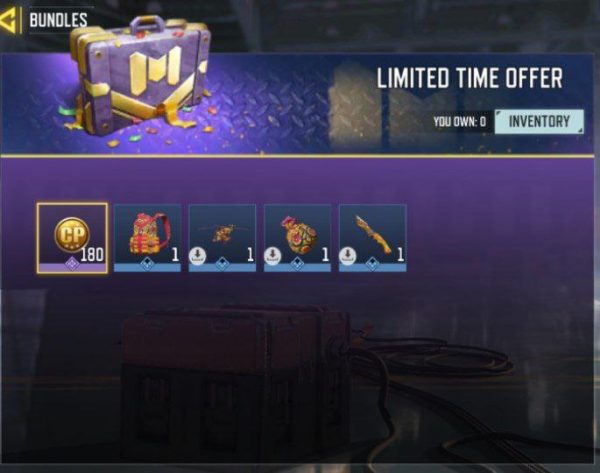Screen dimensions: 600x473
Task: Click the BUNDLES header label
Action: pyautogui.click(x=58, y=20)
